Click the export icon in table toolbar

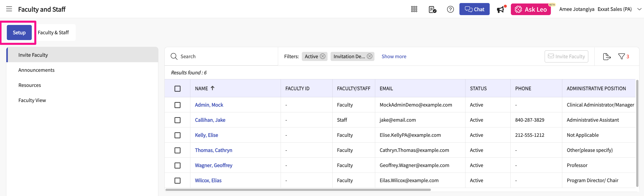coord(607,57)
